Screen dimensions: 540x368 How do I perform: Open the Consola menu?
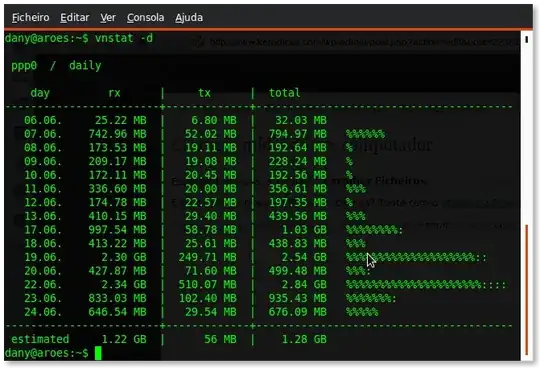(x=145, y=18)
